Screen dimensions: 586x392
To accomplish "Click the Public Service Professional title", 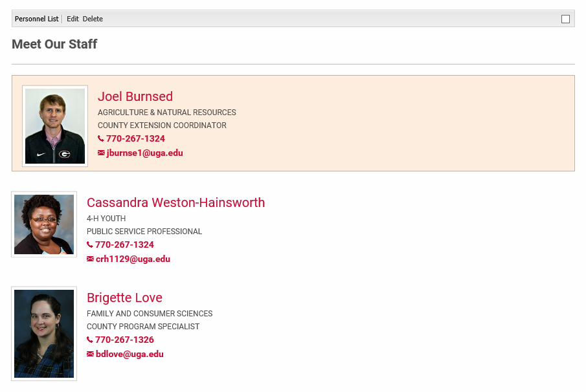I will [x=144, y=232].
